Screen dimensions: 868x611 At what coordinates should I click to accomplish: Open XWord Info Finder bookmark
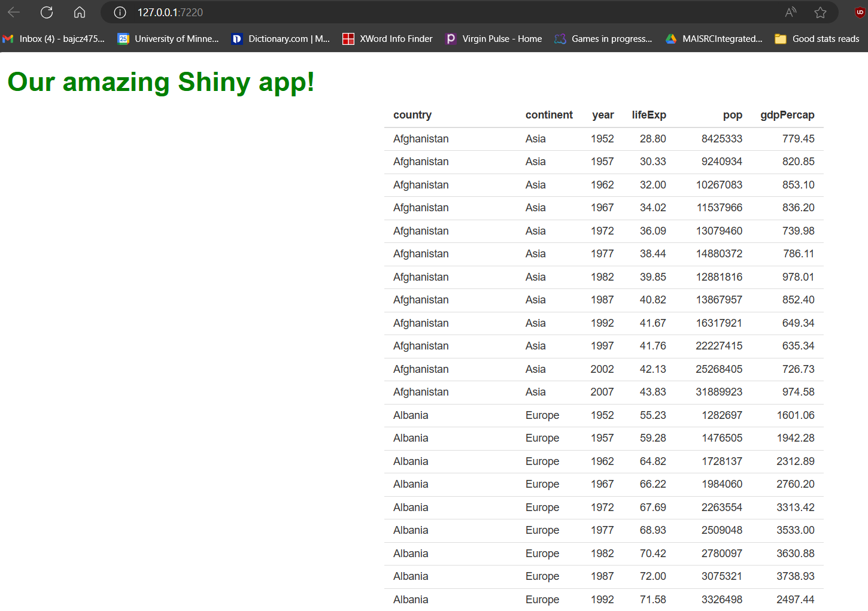387,39
